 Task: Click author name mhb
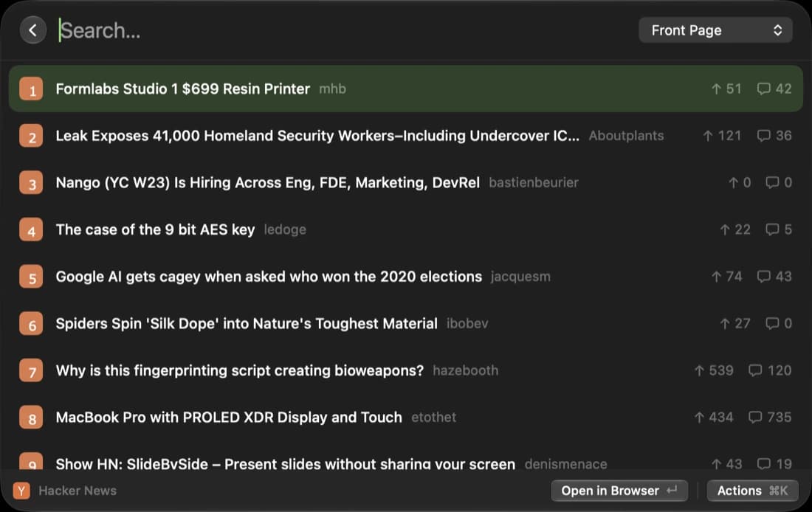[332, 89]
